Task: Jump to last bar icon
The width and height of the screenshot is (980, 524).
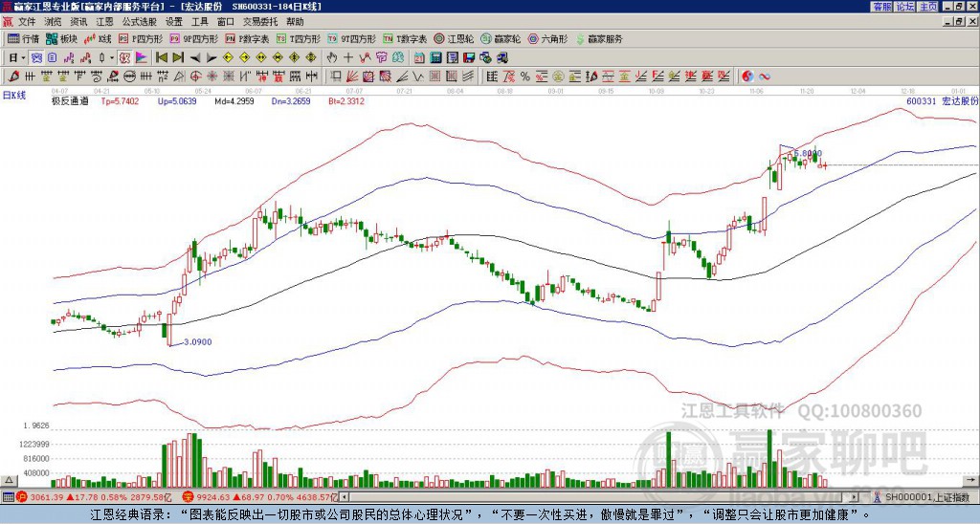Action: pos(178,58)
